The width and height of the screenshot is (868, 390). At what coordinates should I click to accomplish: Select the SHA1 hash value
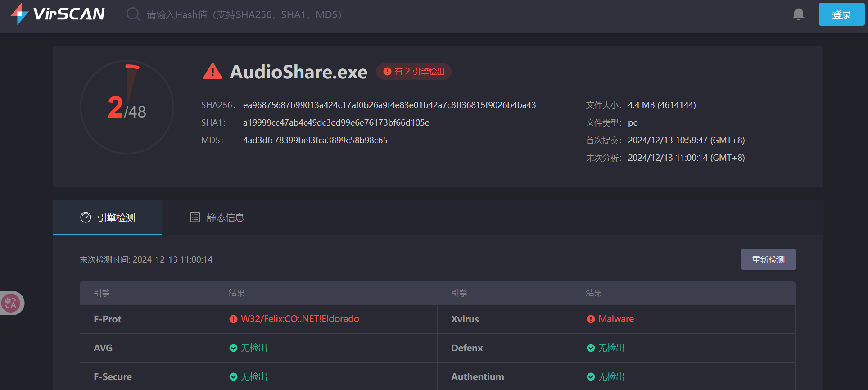point(336,122)
